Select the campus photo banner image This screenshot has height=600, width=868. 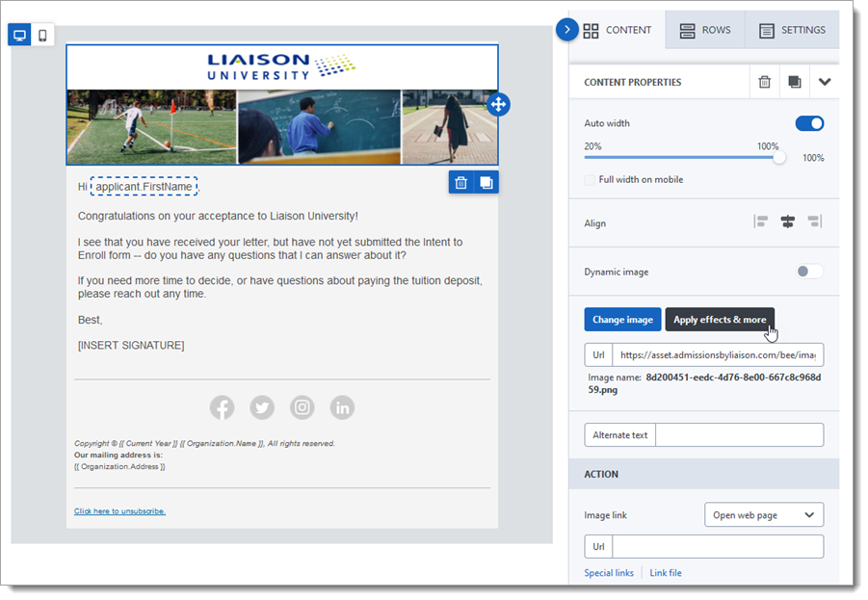tap(282, 127)
